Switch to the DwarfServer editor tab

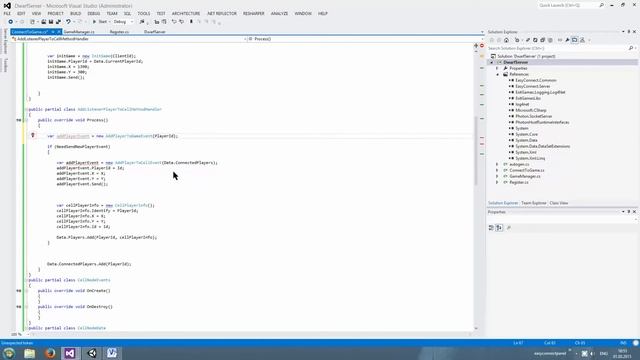[155, 32]
